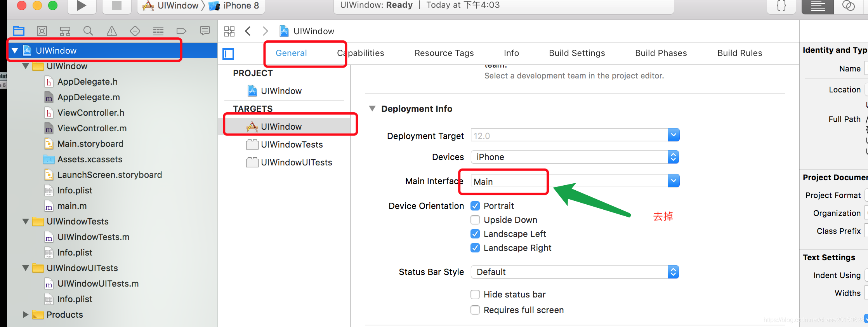This screenshot has height=327, width=868.
Task: Open Assets.xcassets catalog
Action: [83, 159]
